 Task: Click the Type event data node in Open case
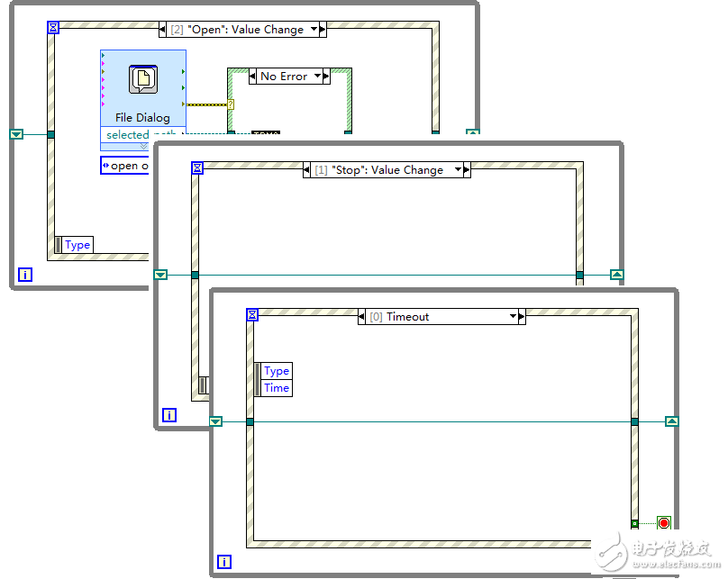click(77, 245)
